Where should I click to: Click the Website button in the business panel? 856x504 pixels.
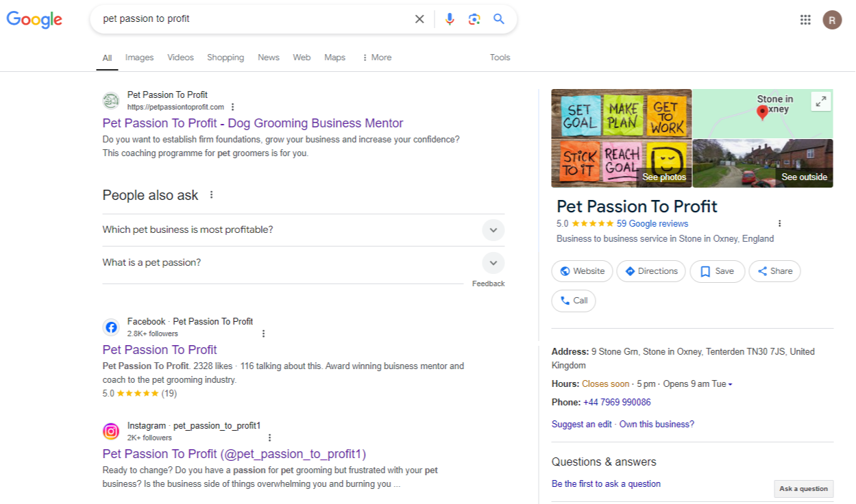tap(582, 271)
